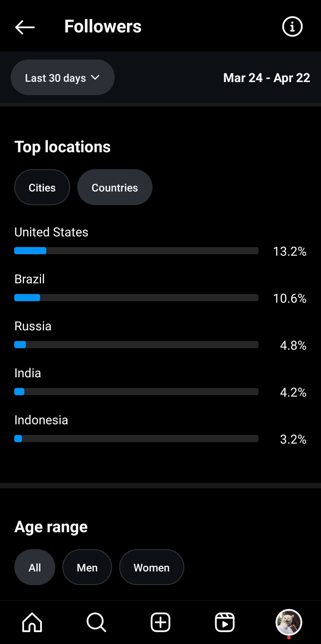
Task: Open the info icon for Followers
Action: click(x=292, y=26)
